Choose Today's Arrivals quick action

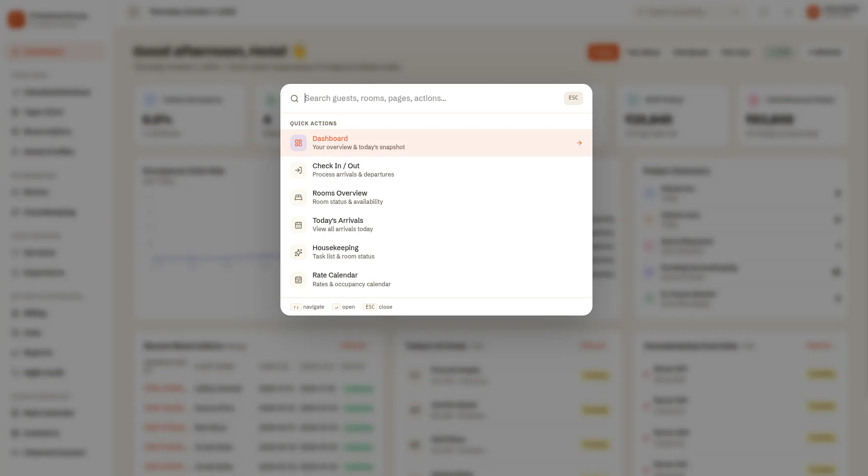436,225
